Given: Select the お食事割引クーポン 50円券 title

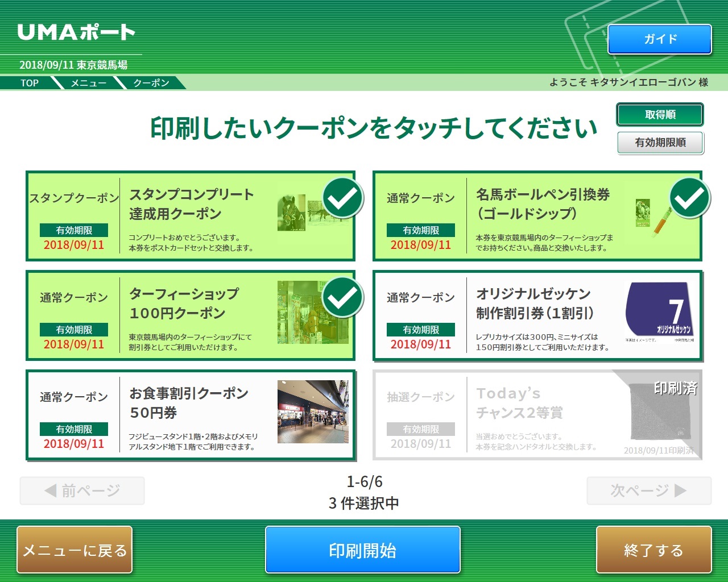Looking at the screenshot, I should 189,402.
